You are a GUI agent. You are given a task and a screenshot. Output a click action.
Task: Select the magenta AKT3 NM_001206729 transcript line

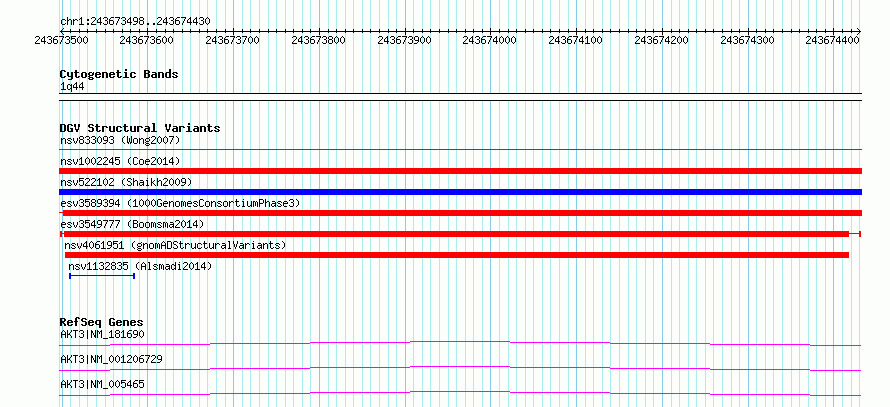pos(461,368)
